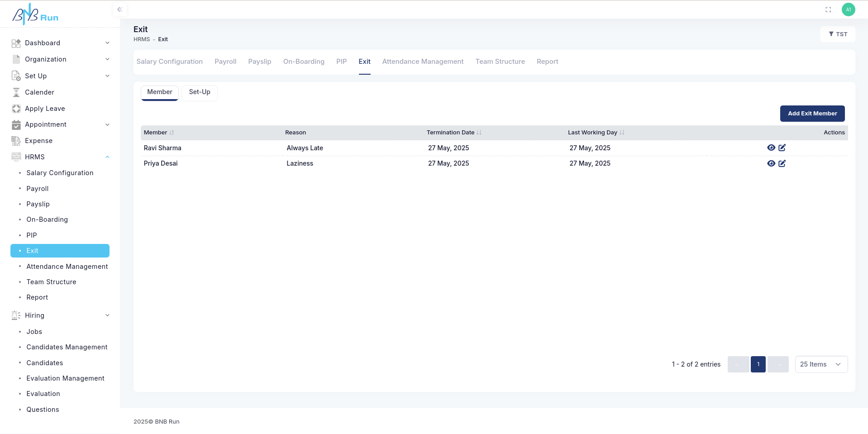This screenshot has height=434, width=868.
Task: Open the Expense sidebar item
Action: click(38, 141)
